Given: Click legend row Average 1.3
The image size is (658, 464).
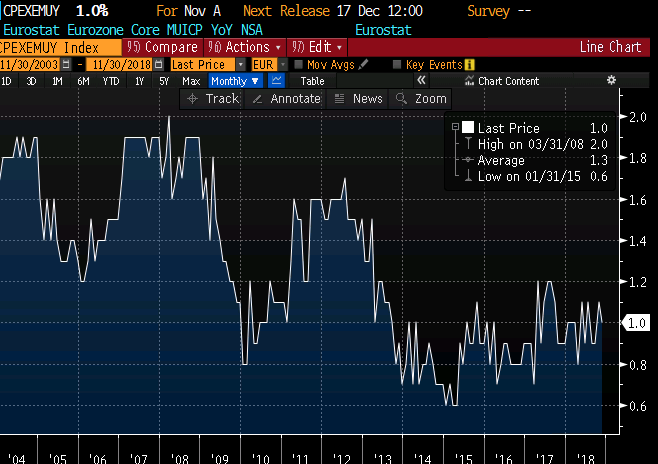Looking at the screenshot, I should tap(536, 160).
